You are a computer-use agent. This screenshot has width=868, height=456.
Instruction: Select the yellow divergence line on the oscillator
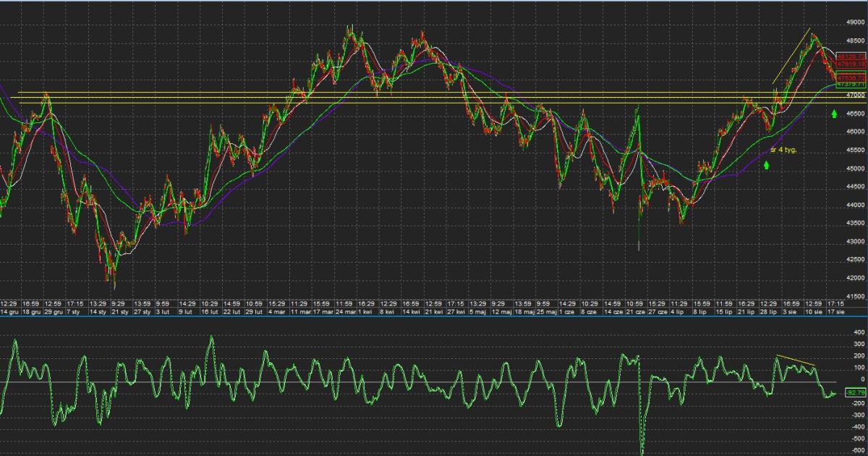pos(796,360)
